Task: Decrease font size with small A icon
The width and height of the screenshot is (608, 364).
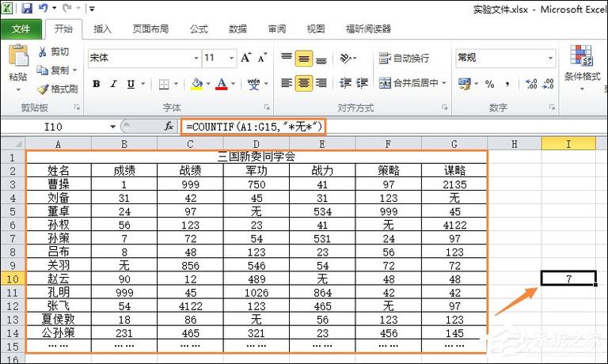Action: [x=263, y=58]
